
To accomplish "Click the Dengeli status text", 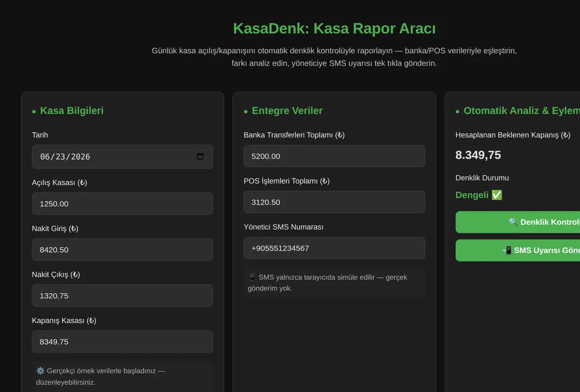I will tap(479, 195).
